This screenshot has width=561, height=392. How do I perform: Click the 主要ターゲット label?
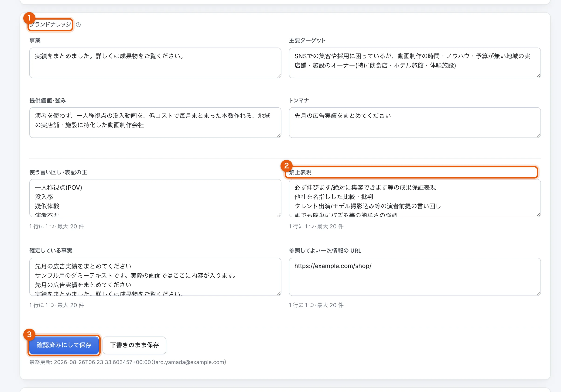[x=307, y=40]
